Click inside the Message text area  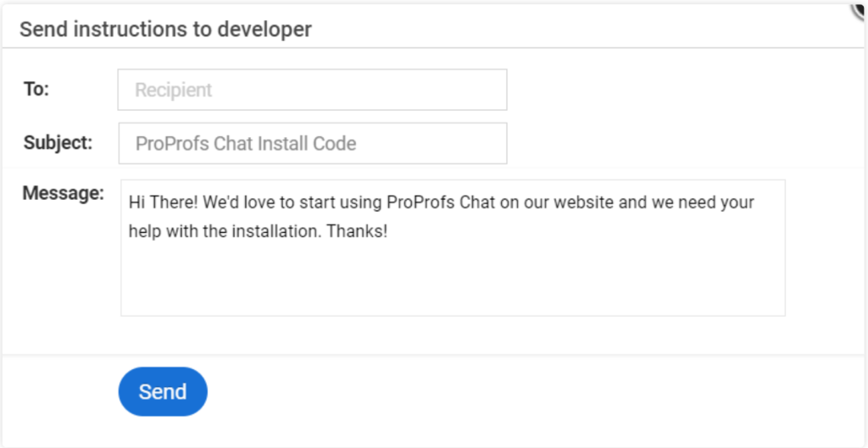tap(453, 248)
